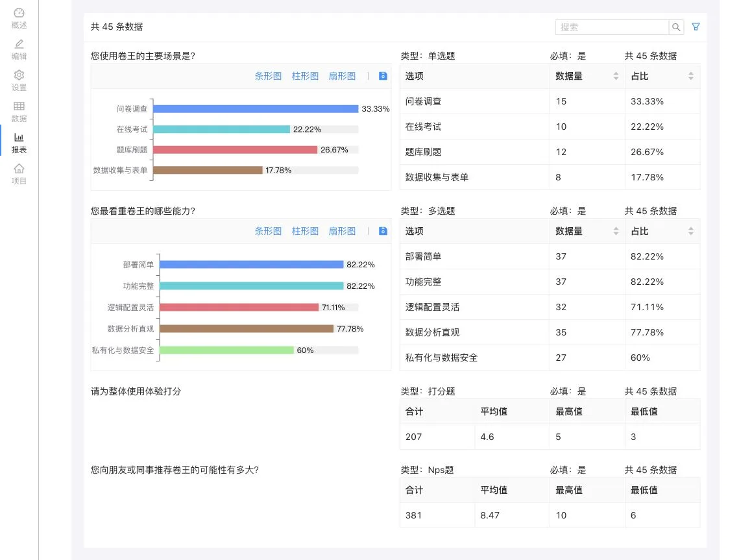Screen dimensions: 752x560
Task: Switch 哪些能力 chart to 条形图
Action: [x=268, y=231]
